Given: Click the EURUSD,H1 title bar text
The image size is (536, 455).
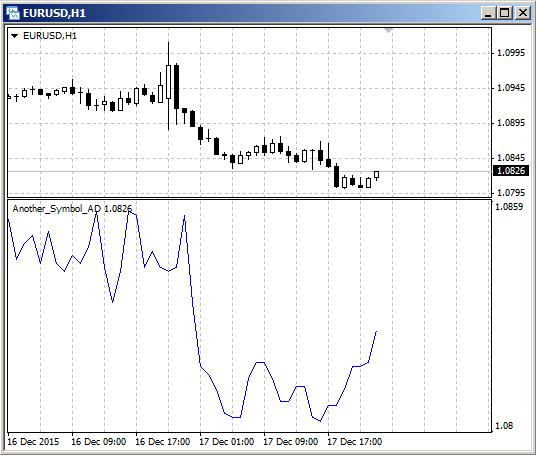Looking at the screenshot, I should (x=54, y=13).
